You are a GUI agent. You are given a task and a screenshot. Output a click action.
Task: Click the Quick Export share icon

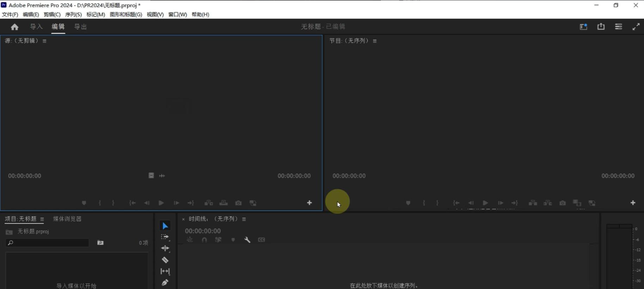[601, 26]
